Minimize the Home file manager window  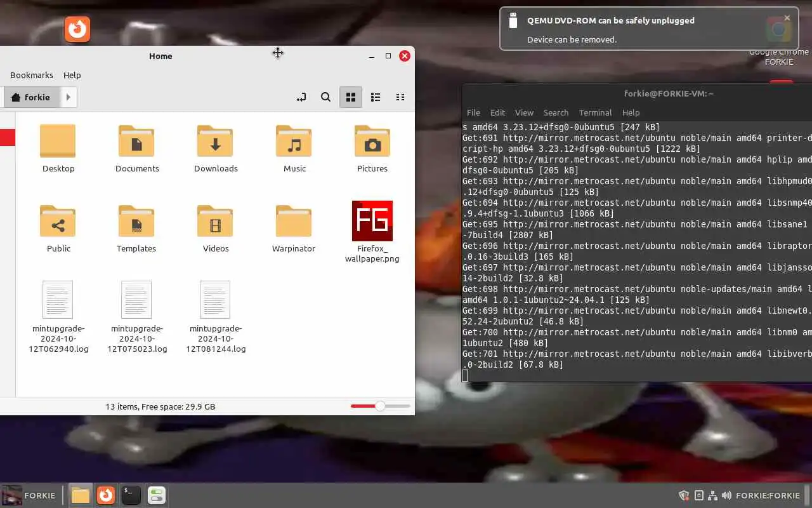(372, 56)
